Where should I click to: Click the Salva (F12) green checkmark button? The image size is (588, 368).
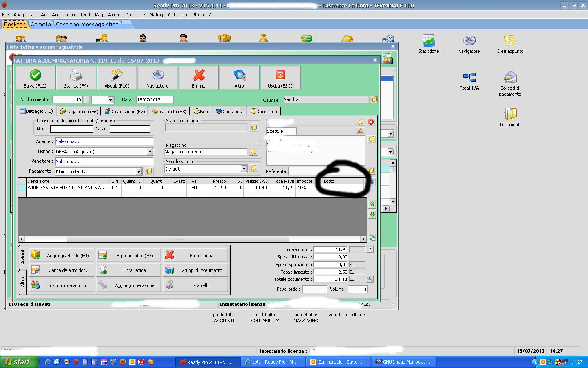point(35,78)
